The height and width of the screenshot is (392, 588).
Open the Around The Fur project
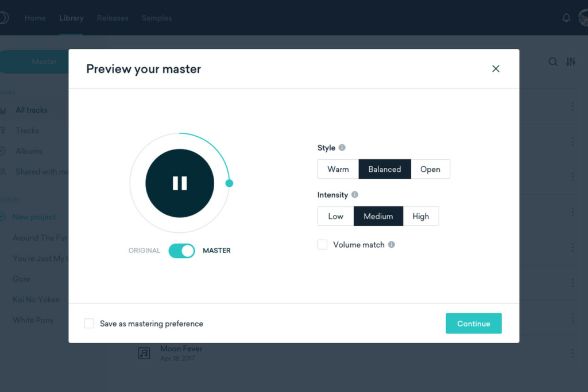click(x=41, y=238)
